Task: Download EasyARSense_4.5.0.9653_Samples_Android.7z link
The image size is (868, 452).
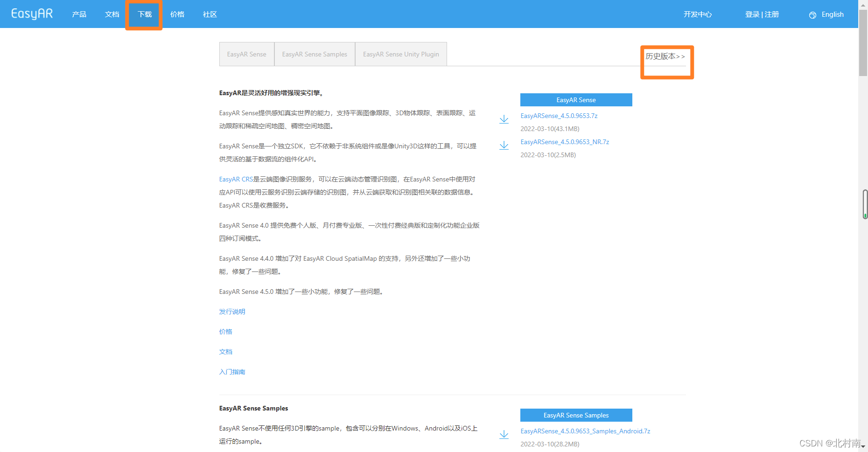Action: [x=585, y=431]
